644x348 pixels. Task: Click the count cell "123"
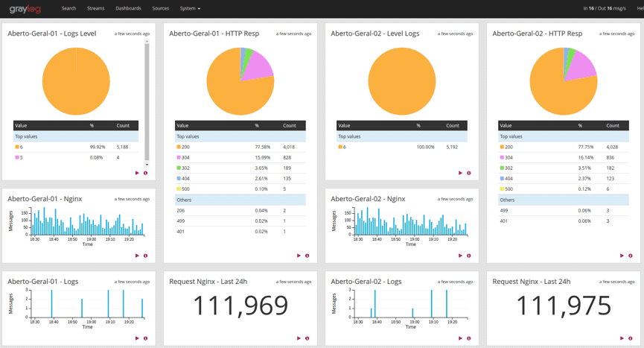[x=610, y=178]
